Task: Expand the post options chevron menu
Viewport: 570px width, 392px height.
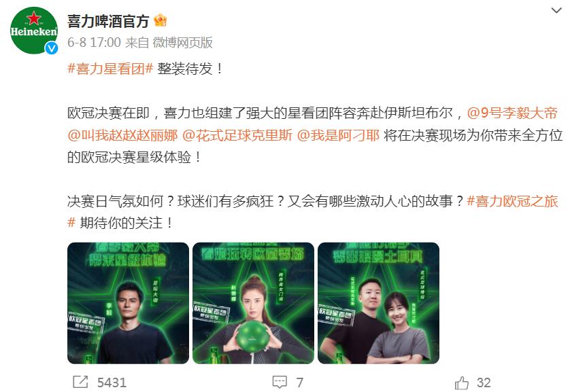Action: coord(556,10)
